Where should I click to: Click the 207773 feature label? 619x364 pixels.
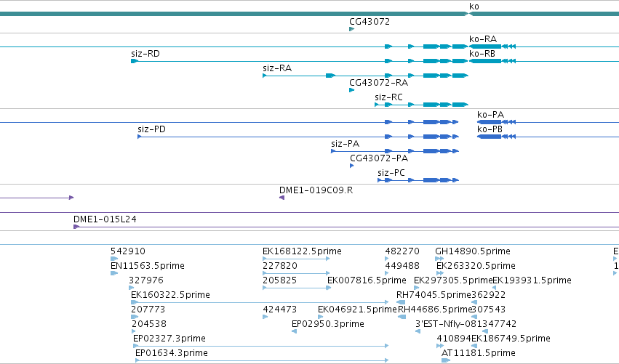148,310
